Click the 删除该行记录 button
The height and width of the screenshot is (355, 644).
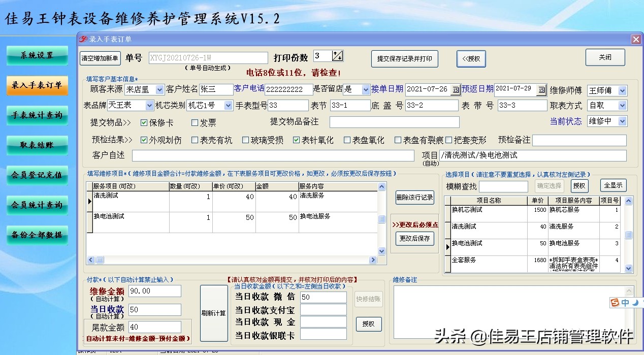(x=414, y=198)
